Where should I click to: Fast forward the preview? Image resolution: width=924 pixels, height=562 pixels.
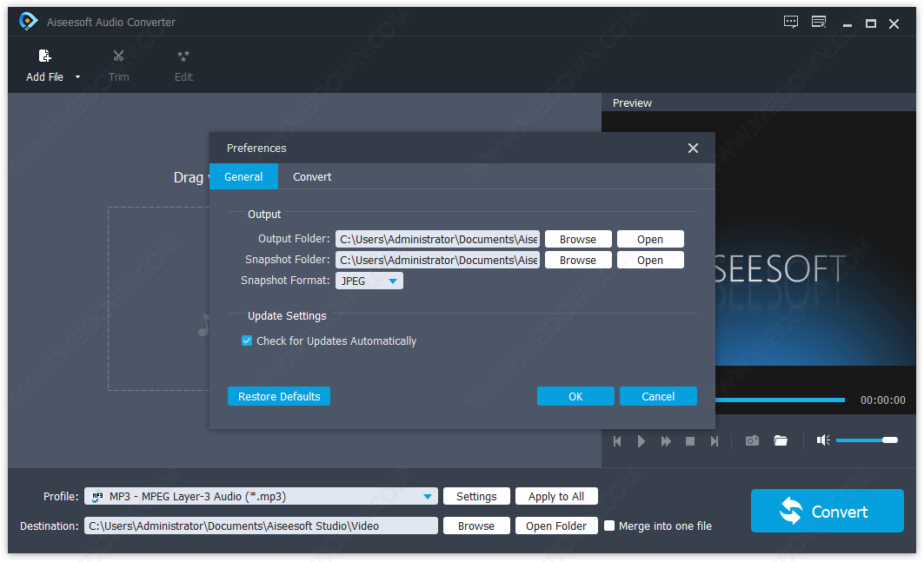[666, 441]
